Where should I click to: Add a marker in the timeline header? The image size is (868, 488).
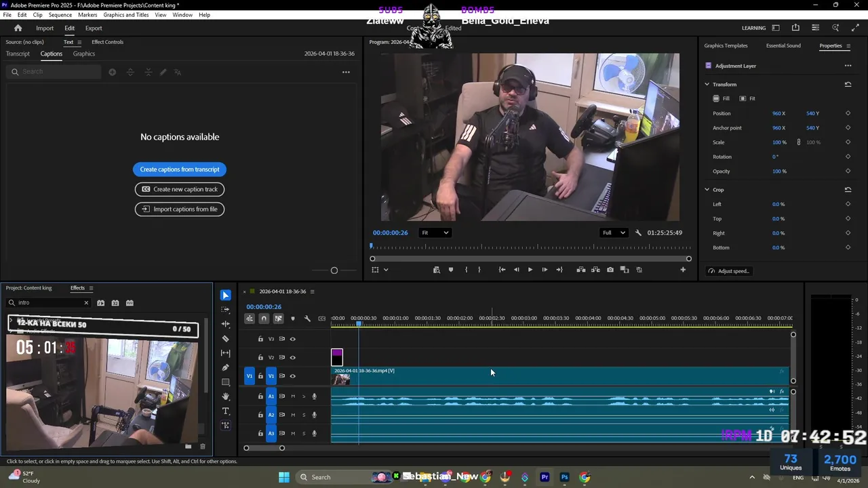click(x=293, y=319)
